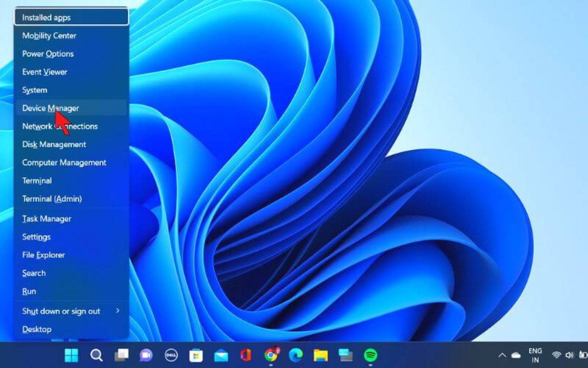
Task: Launch Event Viewer
Action: point(45,72)
